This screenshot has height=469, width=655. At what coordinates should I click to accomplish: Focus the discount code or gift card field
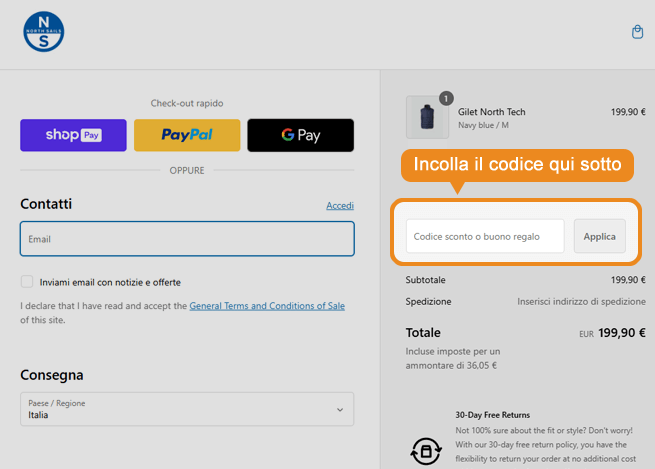485,236
